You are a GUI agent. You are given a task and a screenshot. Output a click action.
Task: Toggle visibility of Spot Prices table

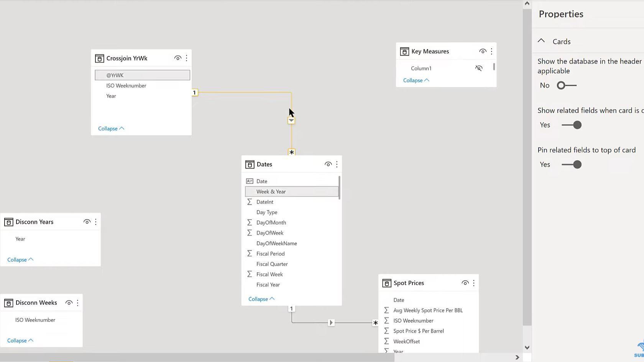pos(465,283)
